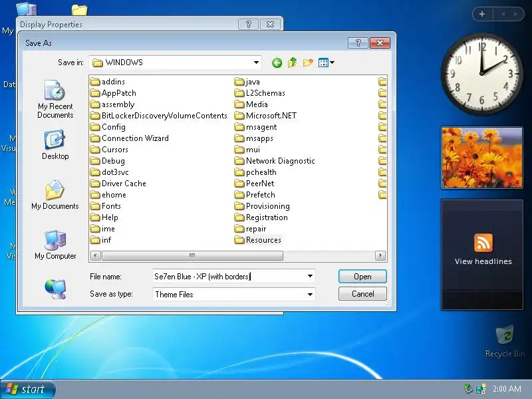Select the assembly folder

112,104
